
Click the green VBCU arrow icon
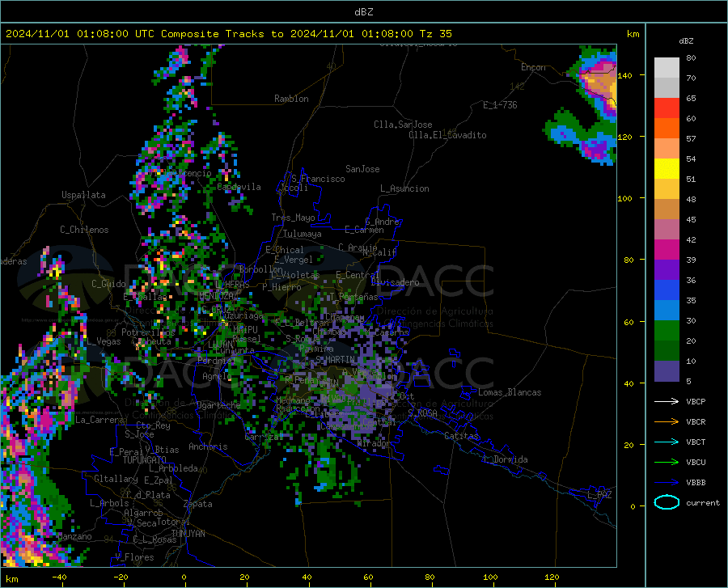pos(667,462)
